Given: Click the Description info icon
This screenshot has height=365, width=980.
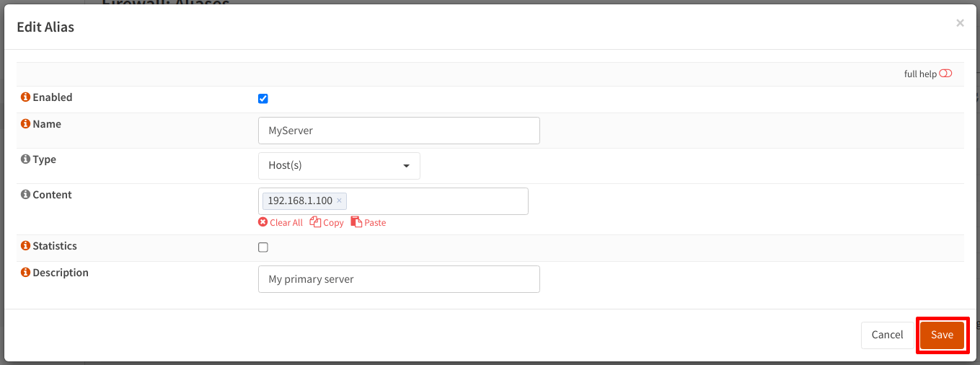Looking at the screenshot, I should pyautogui.click(x=26, y=273).
